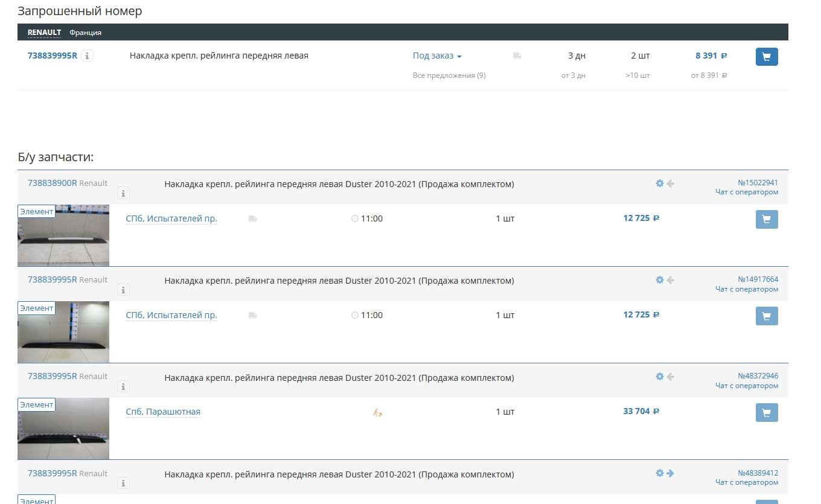Click the 33 704 ₽ price
This screenshot has height=504, width=821.
[641, 411]
